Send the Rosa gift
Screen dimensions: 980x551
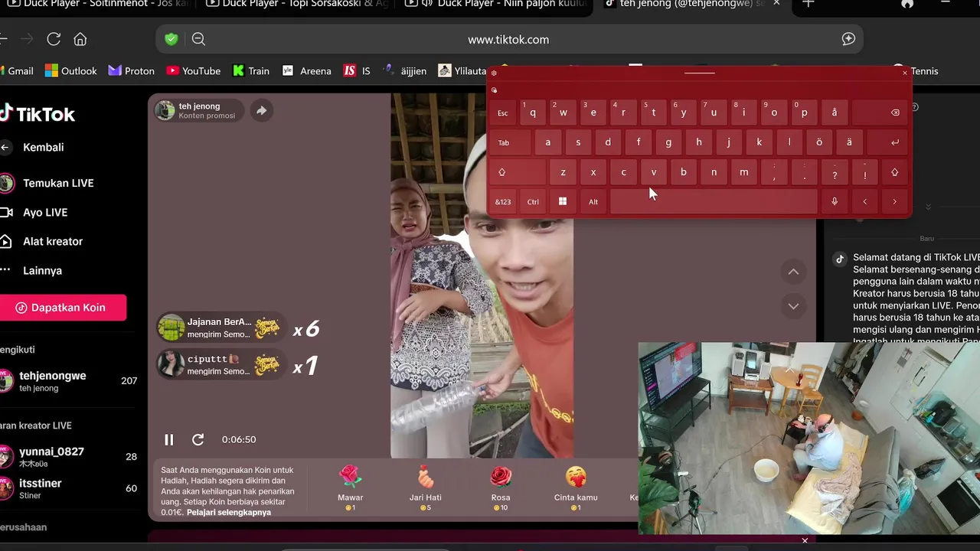(x=501, y=487)
